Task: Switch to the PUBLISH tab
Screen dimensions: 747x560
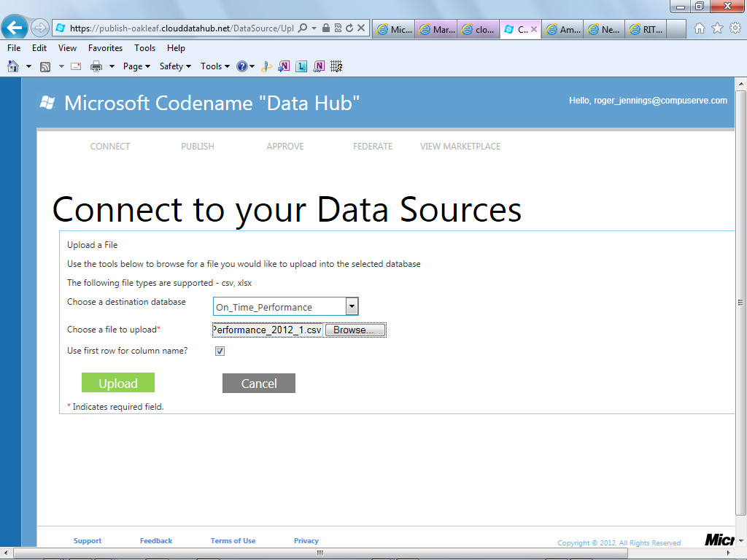Action: [x=197, y=146]
